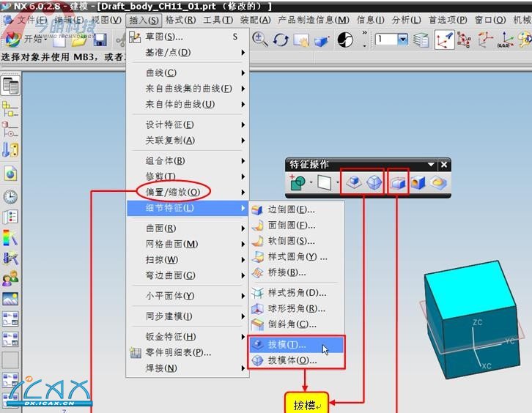
Task: Select 边倒圆(E)... edge blend command
Action: [297, 209]
